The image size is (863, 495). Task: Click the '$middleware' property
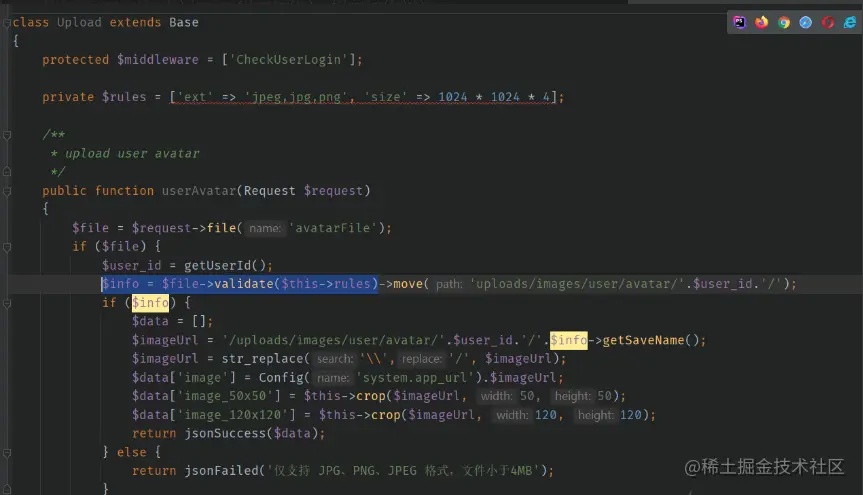click(x=157, y=59)
